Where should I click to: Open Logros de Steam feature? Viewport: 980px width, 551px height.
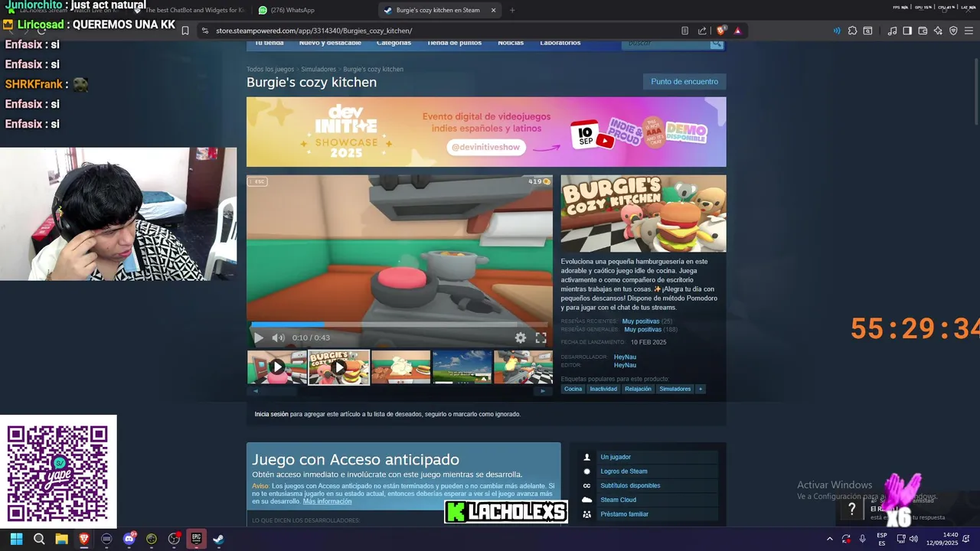point(624,471)
